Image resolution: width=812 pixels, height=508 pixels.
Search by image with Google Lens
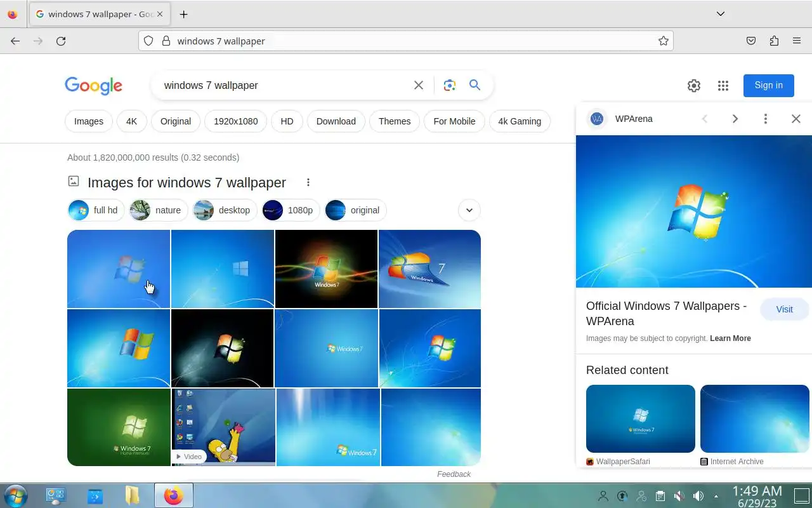(x=450, y=85)
